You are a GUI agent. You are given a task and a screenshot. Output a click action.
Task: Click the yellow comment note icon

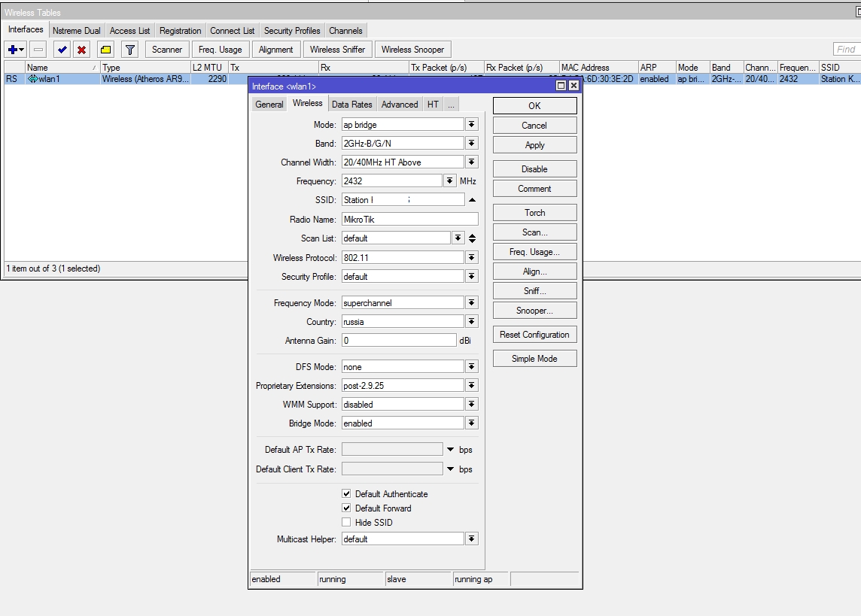(x=106, y=50)
